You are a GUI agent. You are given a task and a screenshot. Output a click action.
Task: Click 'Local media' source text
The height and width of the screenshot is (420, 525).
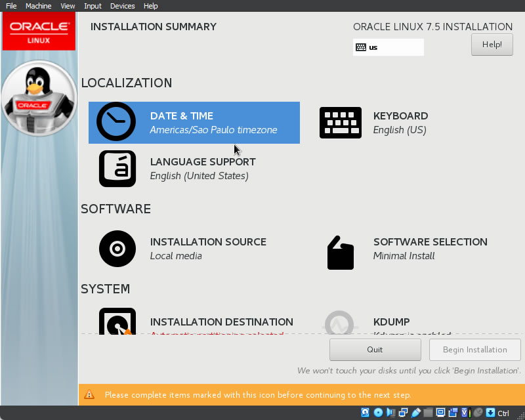(x=176, y=256)
